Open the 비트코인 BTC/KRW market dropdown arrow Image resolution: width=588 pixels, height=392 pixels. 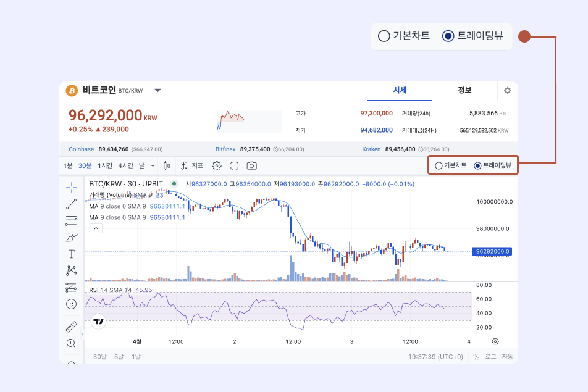tap(158, 90)
